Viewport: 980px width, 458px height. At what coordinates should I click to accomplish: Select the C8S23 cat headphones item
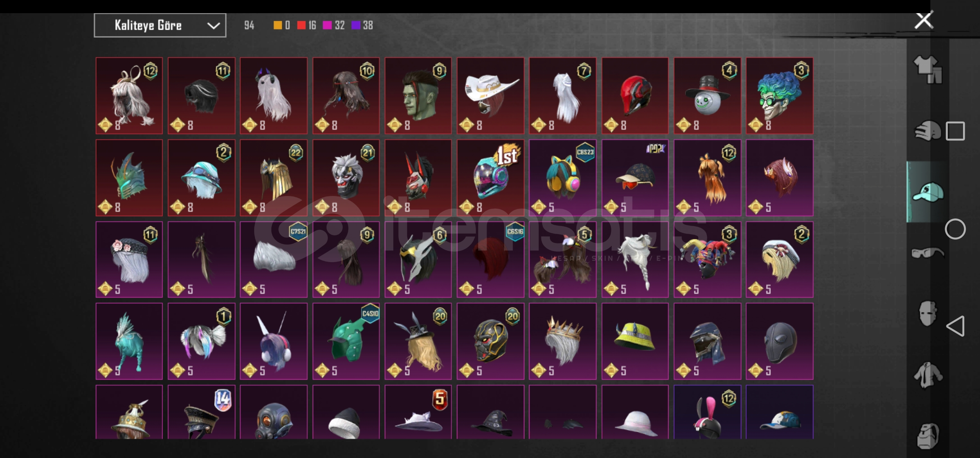[x=563, y=178]
